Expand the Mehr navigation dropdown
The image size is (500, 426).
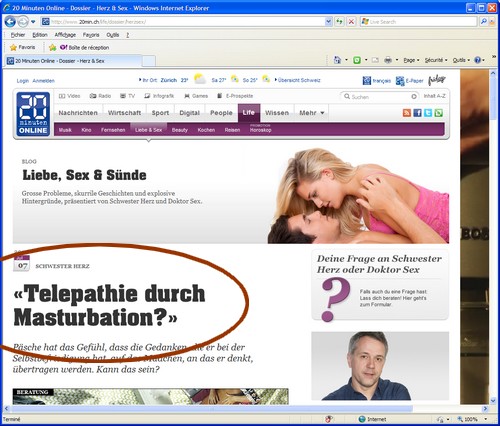[x=311, y=113]
